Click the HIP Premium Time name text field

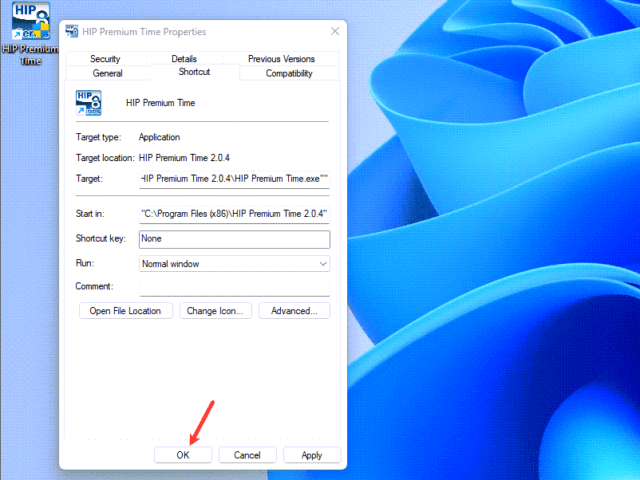tap(160, 103)
